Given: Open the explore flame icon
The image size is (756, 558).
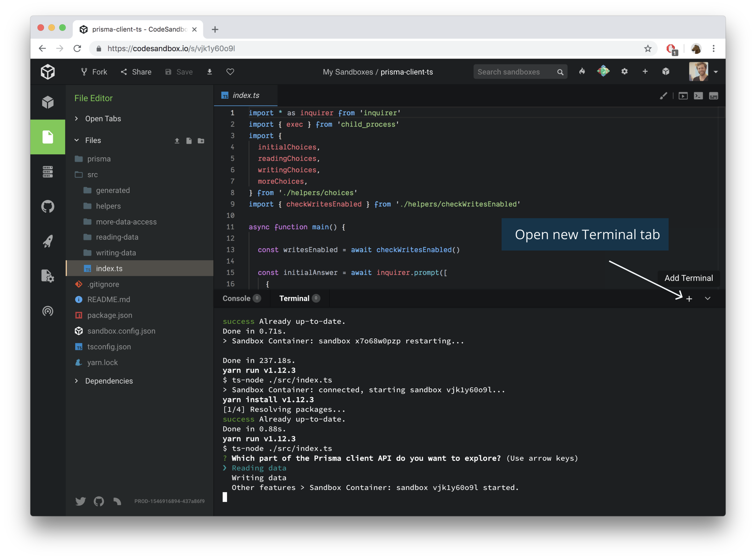Looking at the screenshot, I should point(582,71).
